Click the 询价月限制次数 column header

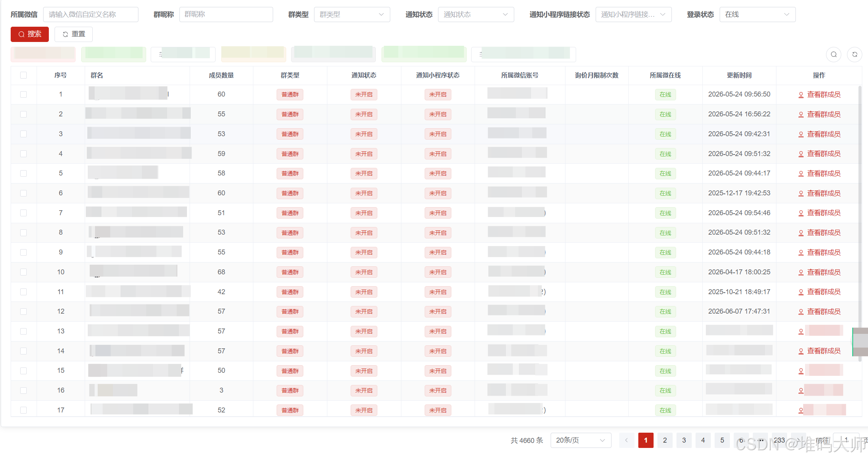(597, 76)
